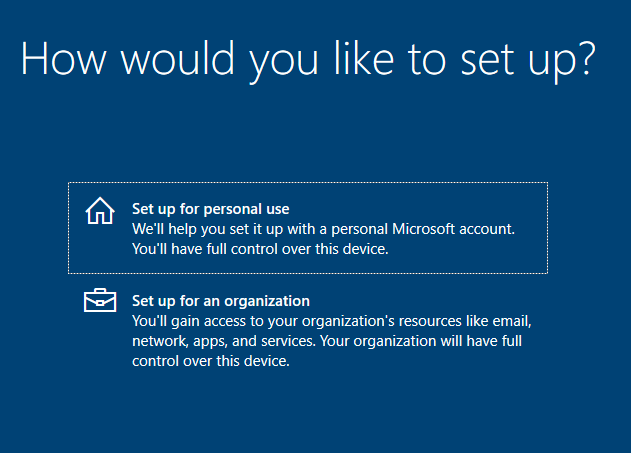The height and width of the screenshot is (453, 631).
Task: Click the words "personal Microsoft account"
Action: pos(422,229)
